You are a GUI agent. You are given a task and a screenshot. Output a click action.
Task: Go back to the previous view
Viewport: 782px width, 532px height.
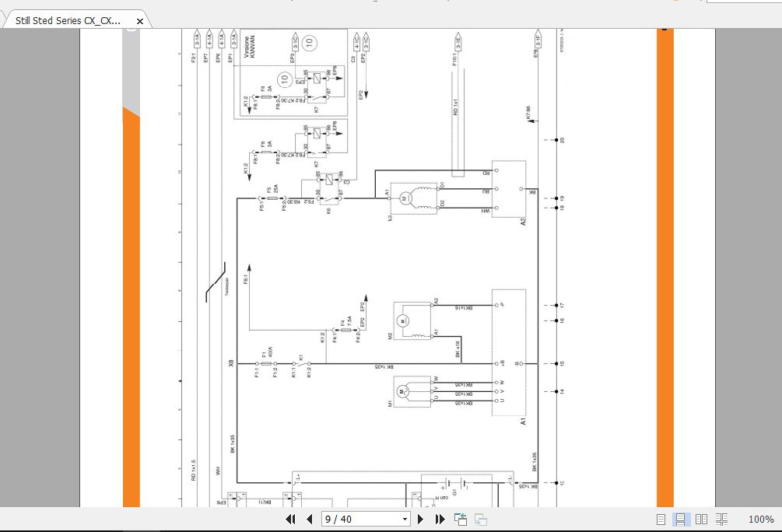pyautogui.click(x=461, y=519)
